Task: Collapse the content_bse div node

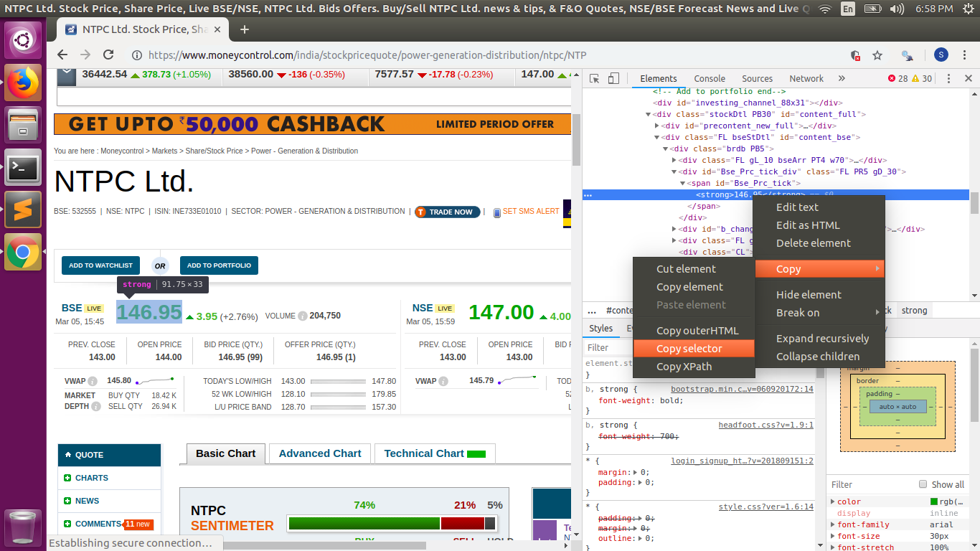Action: click(x=657, y=137)
